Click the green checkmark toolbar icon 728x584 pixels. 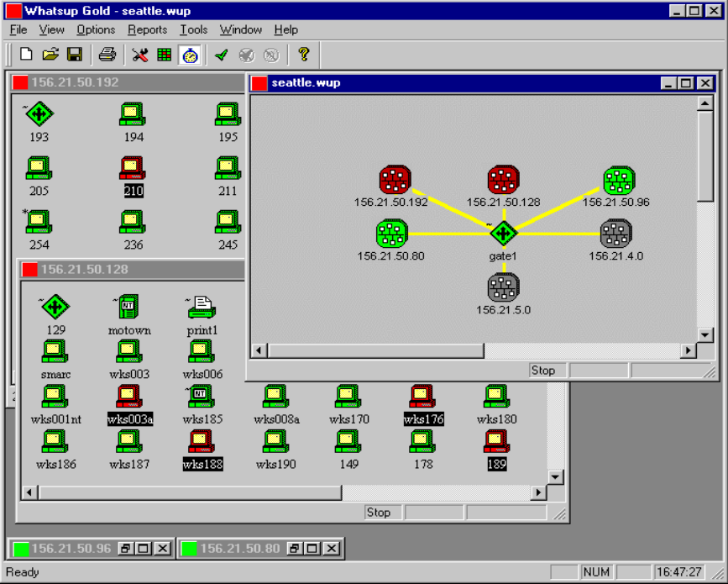222,55
